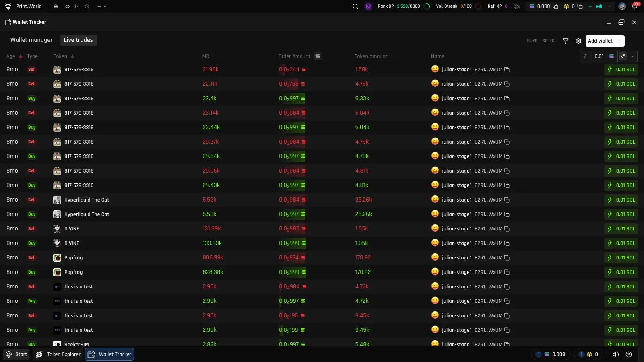Image resolution: width=644 pixels, height=362 pixels.
Task: Open the search magnifier in the top bar
Action: [x=355, y=6]
